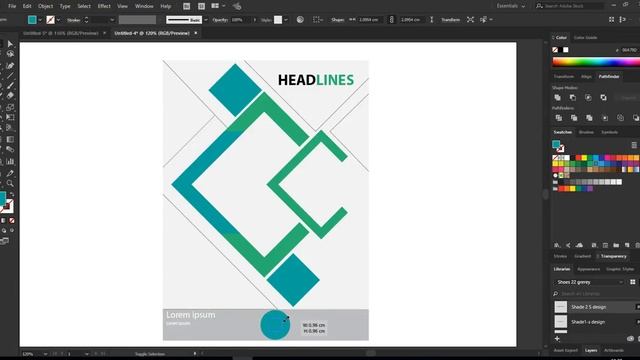Open the fill color dropdown arrow
The width and height of the screenshot is (640, 360).
40,20
